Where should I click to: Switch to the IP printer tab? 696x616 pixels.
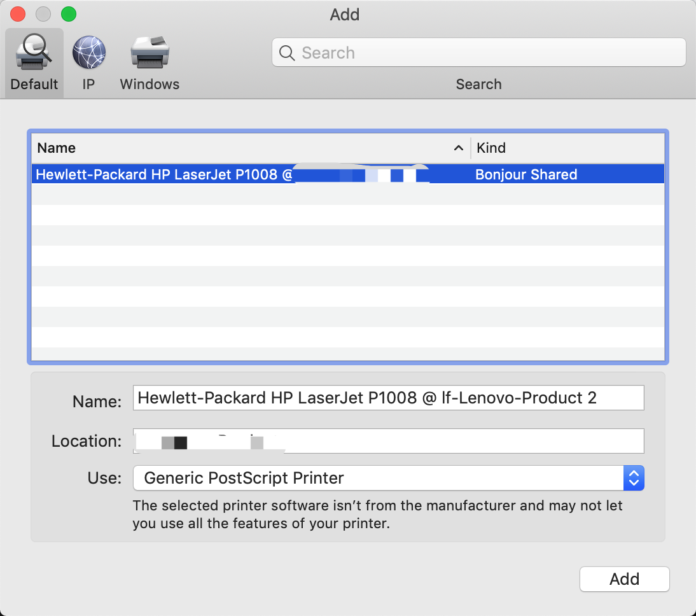coord(89,63)
